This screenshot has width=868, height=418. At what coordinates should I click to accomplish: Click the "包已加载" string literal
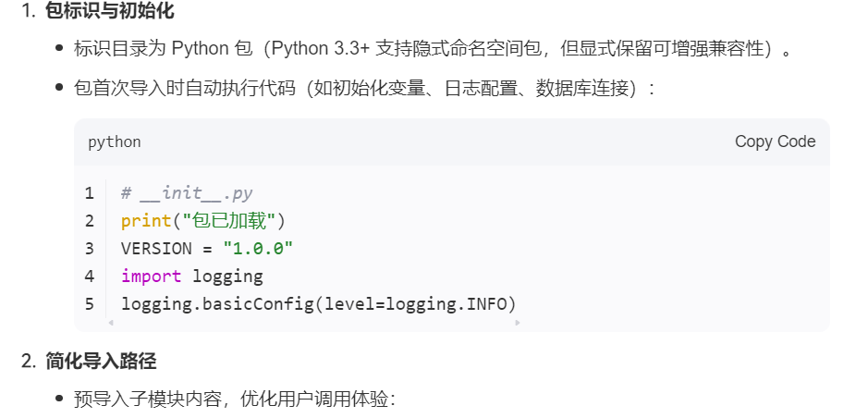click(x=228, y=221)
